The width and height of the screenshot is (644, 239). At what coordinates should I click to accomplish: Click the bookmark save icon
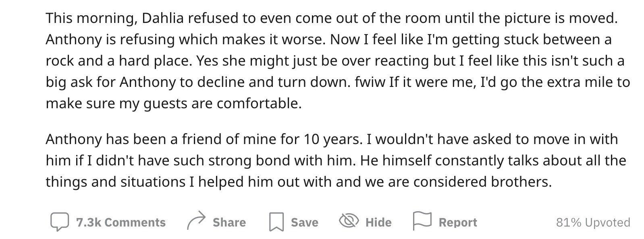pos(276,222)
